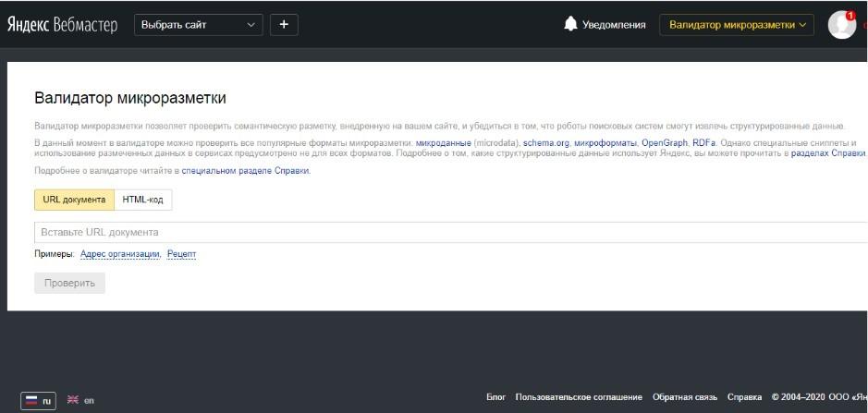Open the 'Адрес организации' example link
Screen dimensions: 868x413
pyautogui.click(x=120, y=254)
